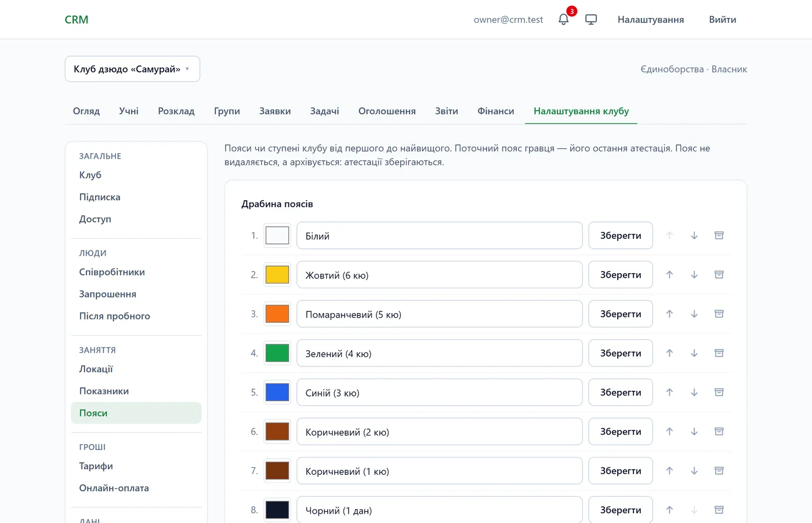Focus the Коричневий (2 кю) name field
The height and width of the screenshot is (523, 812).
pos(440,432)
